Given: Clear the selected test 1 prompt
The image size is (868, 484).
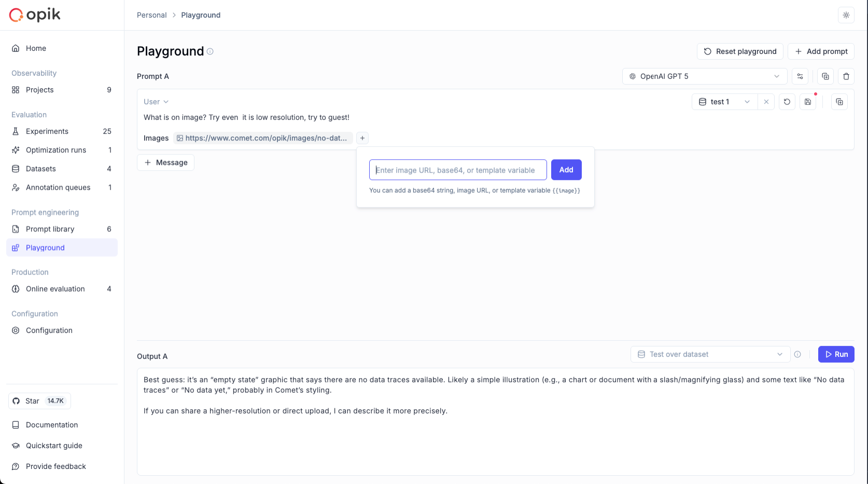Looking at the screenshot, I should 766,102.
